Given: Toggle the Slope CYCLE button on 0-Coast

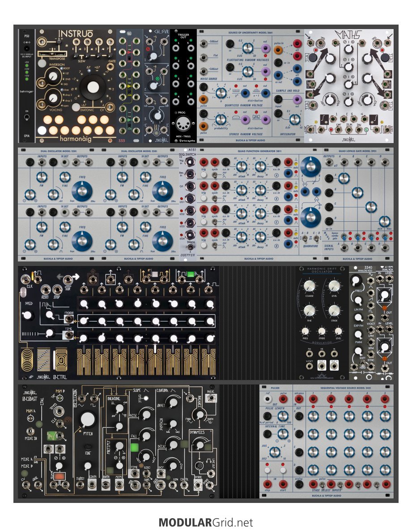Looking at the screenshot, I should tap(146, 398).
